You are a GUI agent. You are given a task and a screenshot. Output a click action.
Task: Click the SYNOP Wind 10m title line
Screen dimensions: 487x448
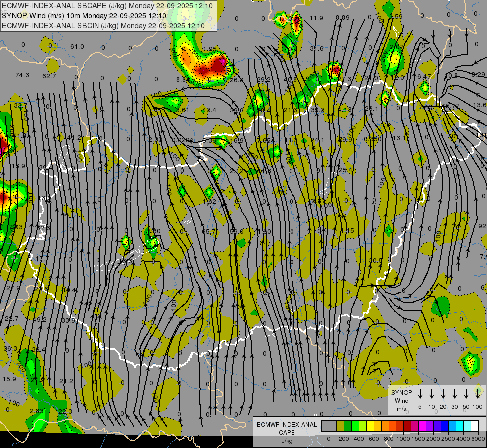pyautogui.click(x=84, y=16)
